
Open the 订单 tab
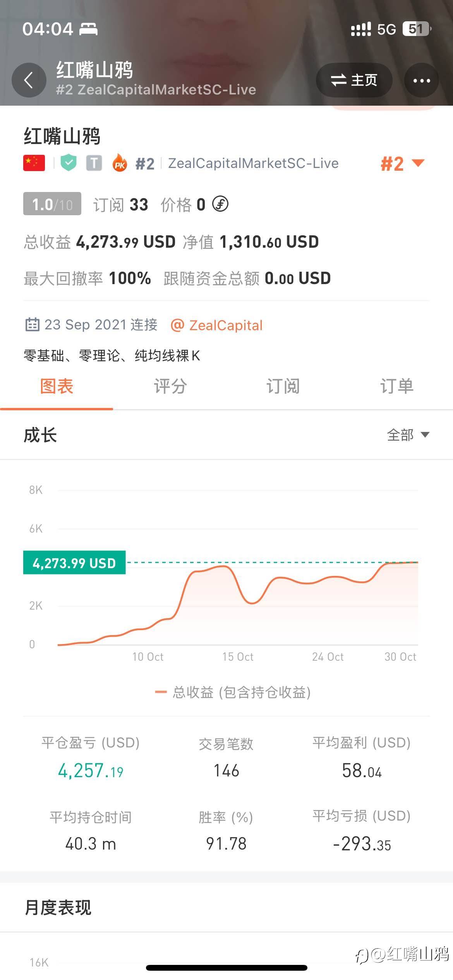[x=396, y=386]
